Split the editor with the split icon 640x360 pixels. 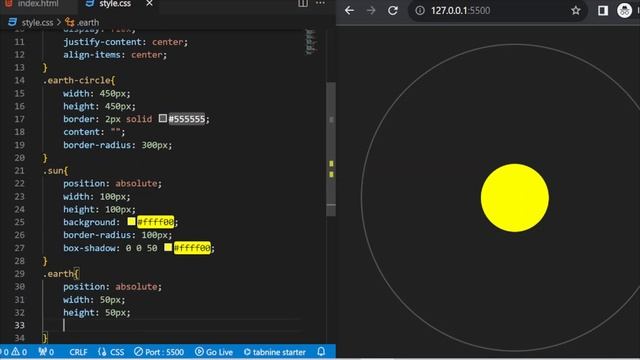303,4
